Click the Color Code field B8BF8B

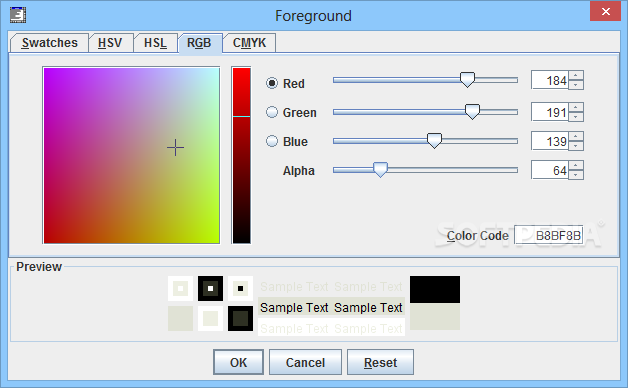[x=549, y=235]
